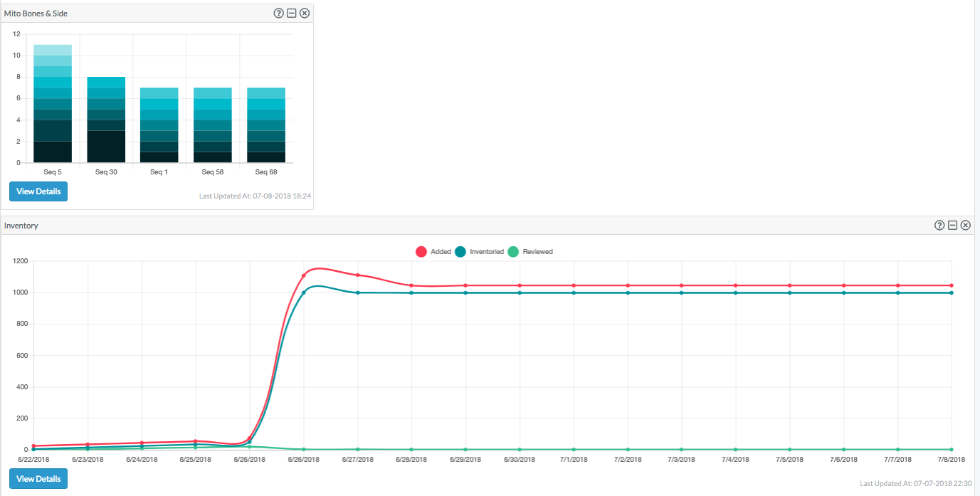Select the Seq 5 stacked bar
The height and width of the screenshot is (496, 980).
pos(53,104)
